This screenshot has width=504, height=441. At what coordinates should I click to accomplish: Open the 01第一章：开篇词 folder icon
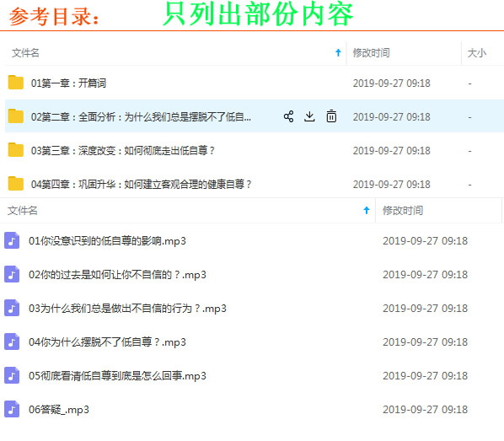[16, 83]
